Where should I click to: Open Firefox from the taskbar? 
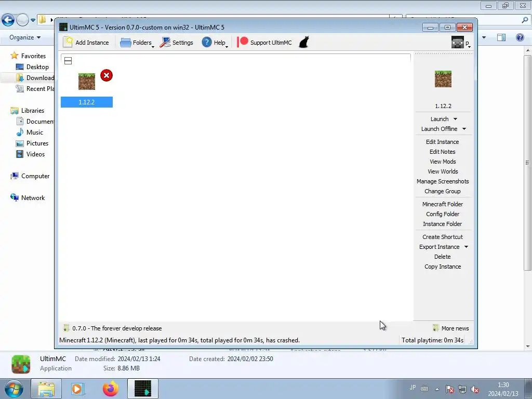pyautogui.click(x=111, y=389)
